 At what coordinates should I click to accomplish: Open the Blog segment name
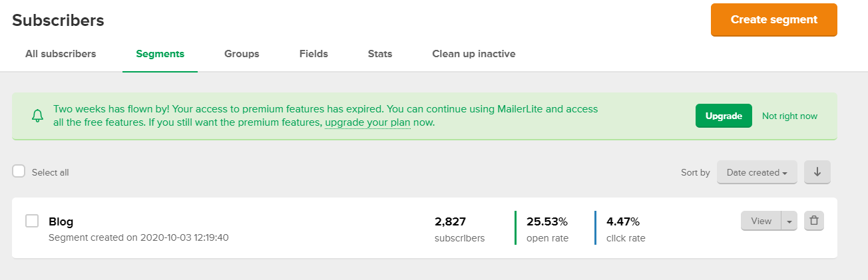coord(61,221)
